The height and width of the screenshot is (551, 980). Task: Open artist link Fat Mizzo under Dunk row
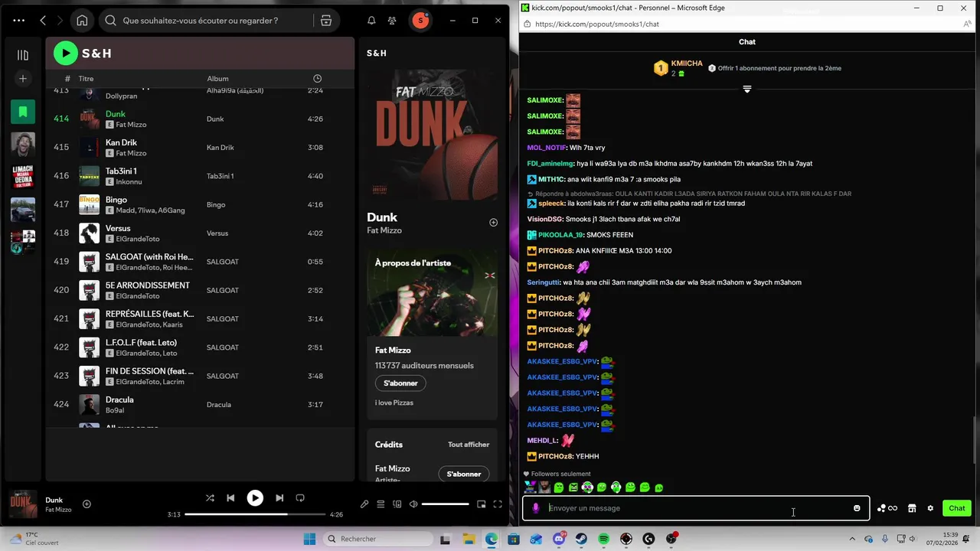pyautogui.click(x=131, y=125)
